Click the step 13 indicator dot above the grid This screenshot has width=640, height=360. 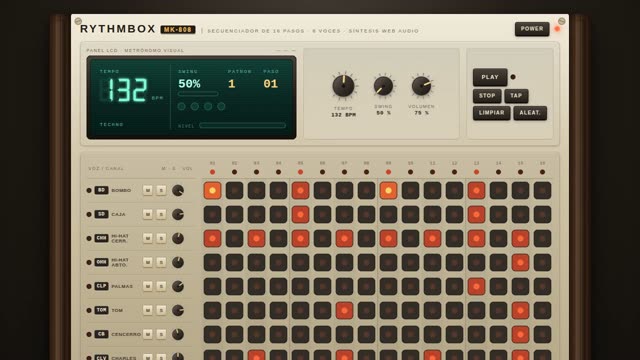click(476, 172)
